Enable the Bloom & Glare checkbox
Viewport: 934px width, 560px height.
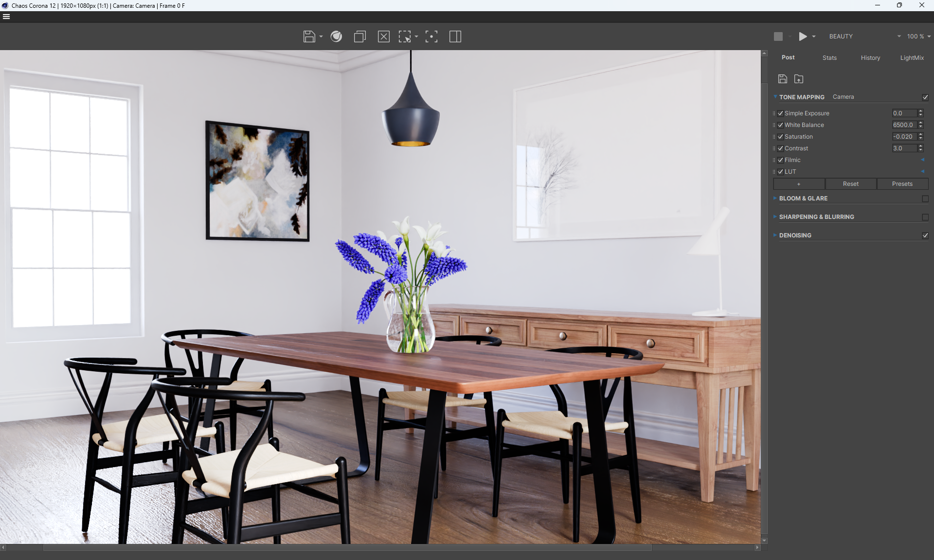coord(925,199)
